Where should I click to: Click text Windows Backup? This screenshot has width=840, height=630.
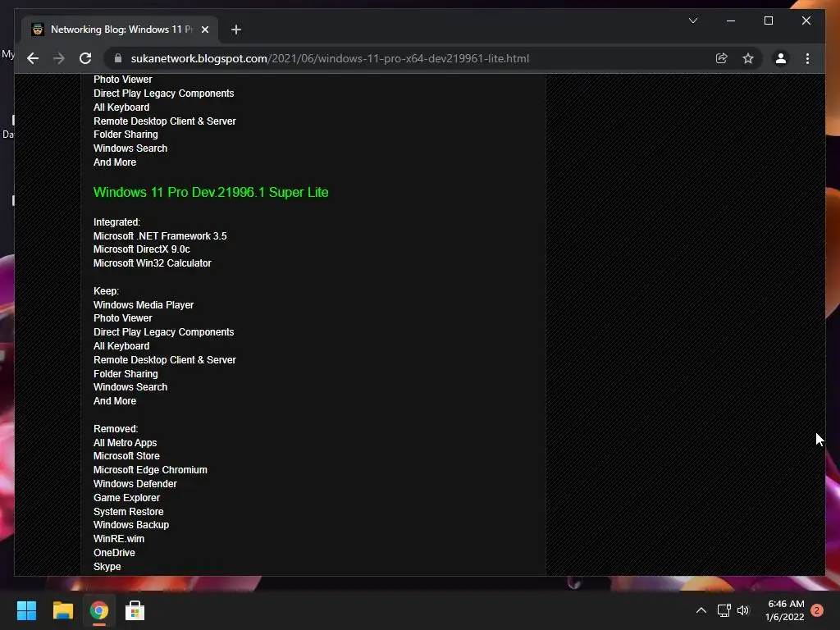(131, 525)
